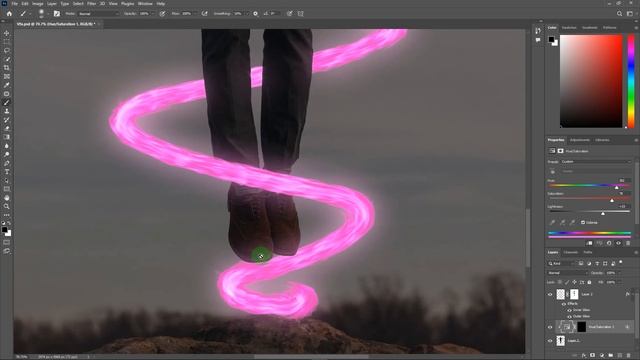Switch to the Paths tab
640x360 pixels.
click(588, 252)
